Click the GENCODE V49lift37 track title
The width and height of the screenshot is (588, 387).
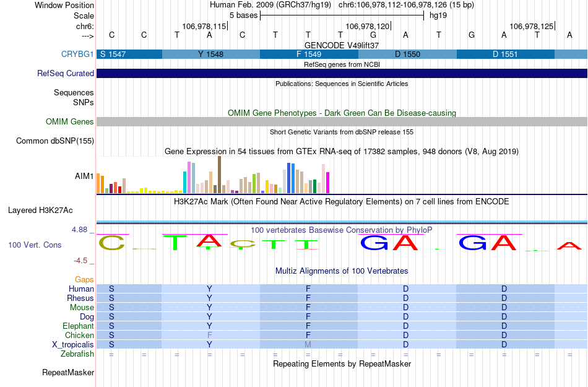point(342,45)
